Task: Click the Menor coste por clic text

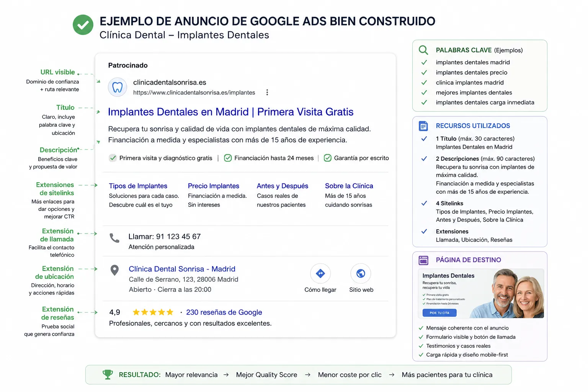Action: point(350,375)
